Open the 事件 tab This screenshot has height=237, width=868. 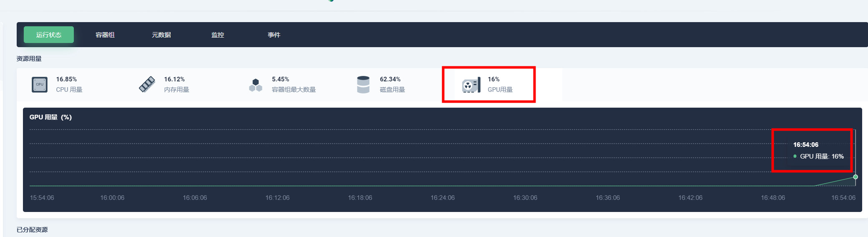274,35
